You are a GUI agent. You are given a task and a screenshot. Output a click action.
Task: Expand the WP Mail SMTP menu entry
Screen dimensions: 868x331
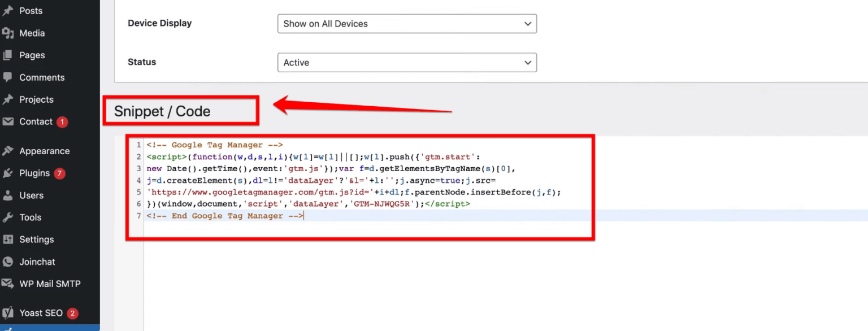pyautogui.click(x=50, y=284)
